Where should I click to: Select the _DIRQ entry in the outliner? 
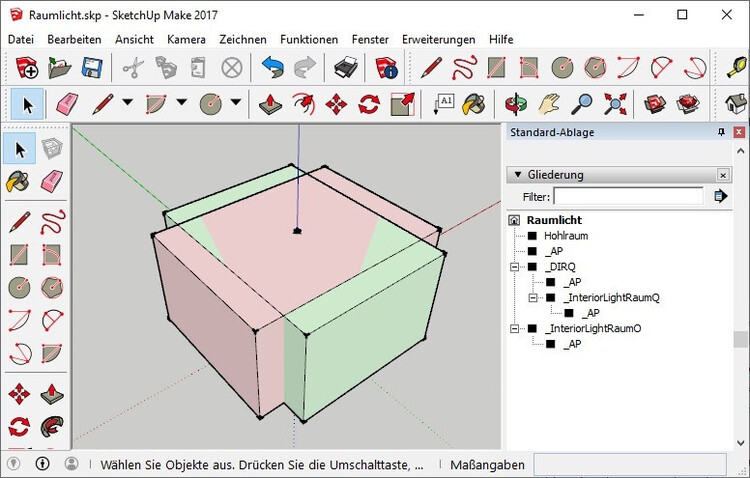coord(560,267)
